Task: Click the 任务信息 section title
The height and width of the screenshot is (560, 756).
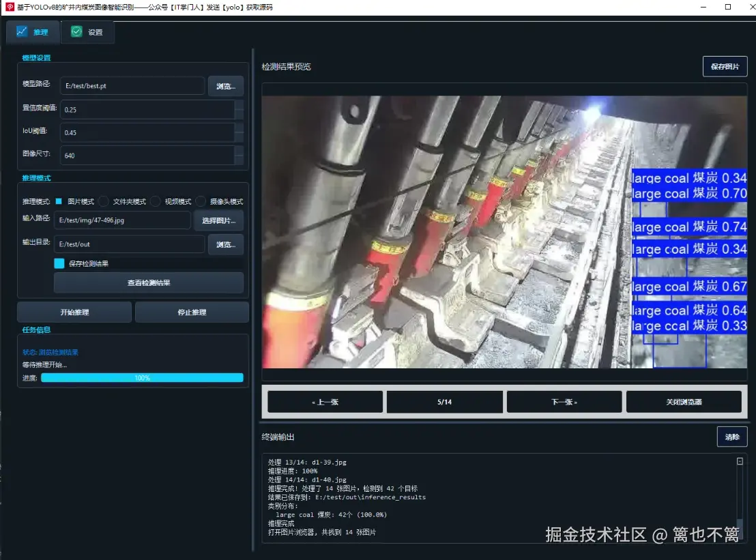Action: [36, 330]
